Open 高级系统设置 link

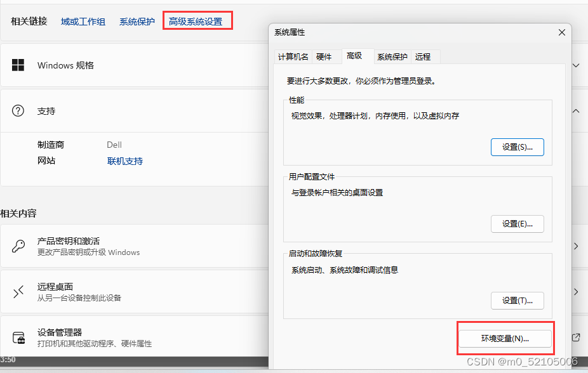197,20
